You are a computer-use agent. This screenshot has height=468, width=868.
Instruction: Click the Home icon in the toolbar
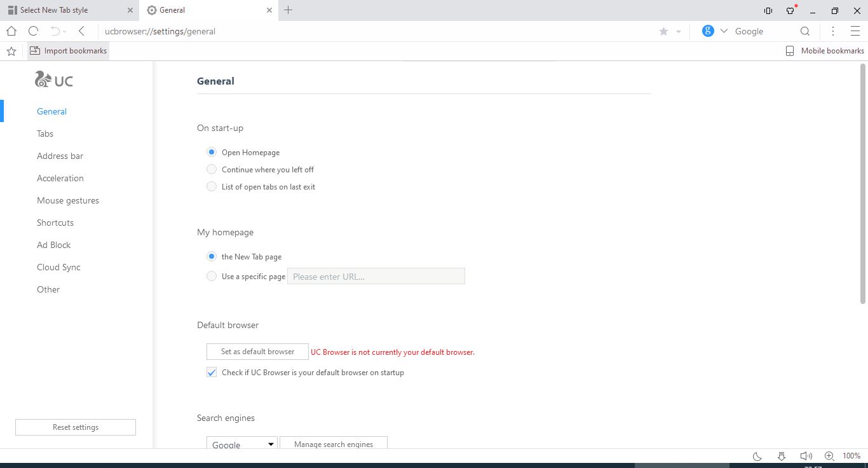(x=11, y=31)
